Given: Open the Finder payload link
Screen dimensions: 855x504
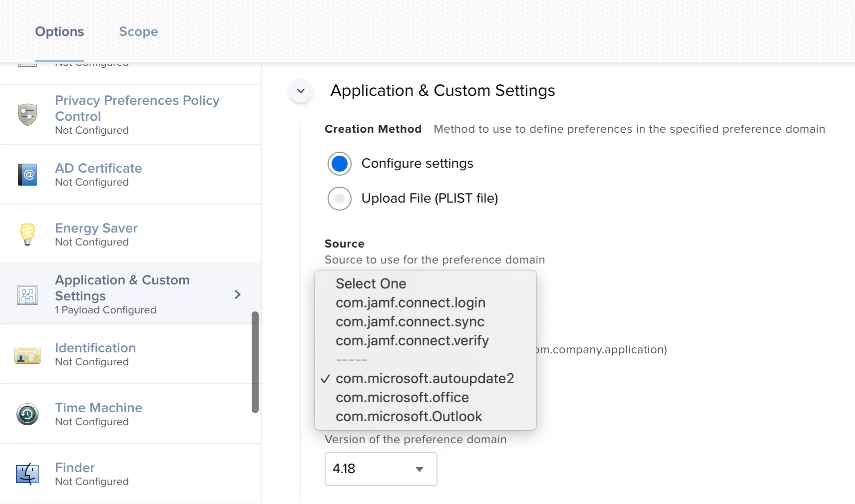Looking at the screenshot, I should click(75, 468).
